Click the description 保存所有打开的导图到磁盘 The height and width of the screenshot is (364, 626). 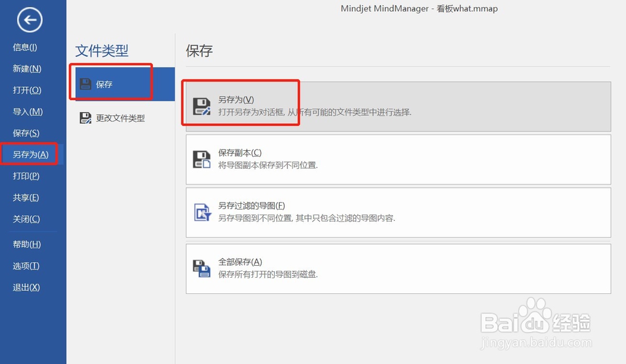pos(268,275)
